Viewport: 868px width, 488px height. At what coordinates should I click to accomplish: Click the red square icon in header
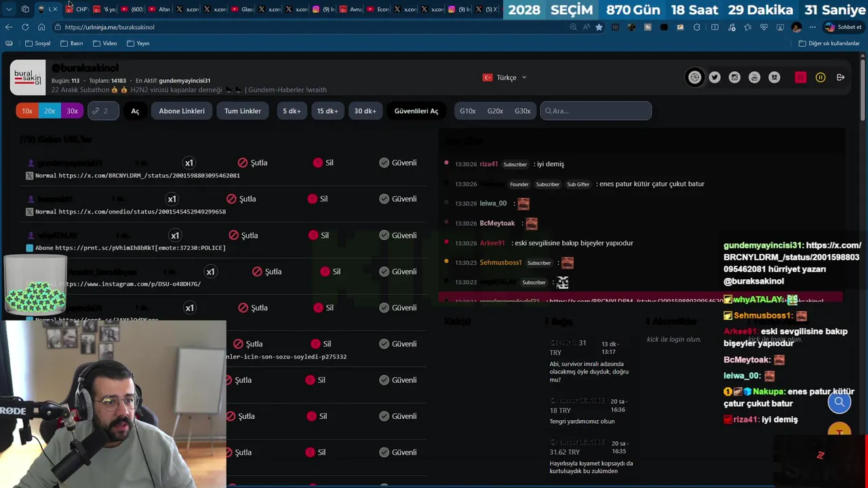pos(801,77)
